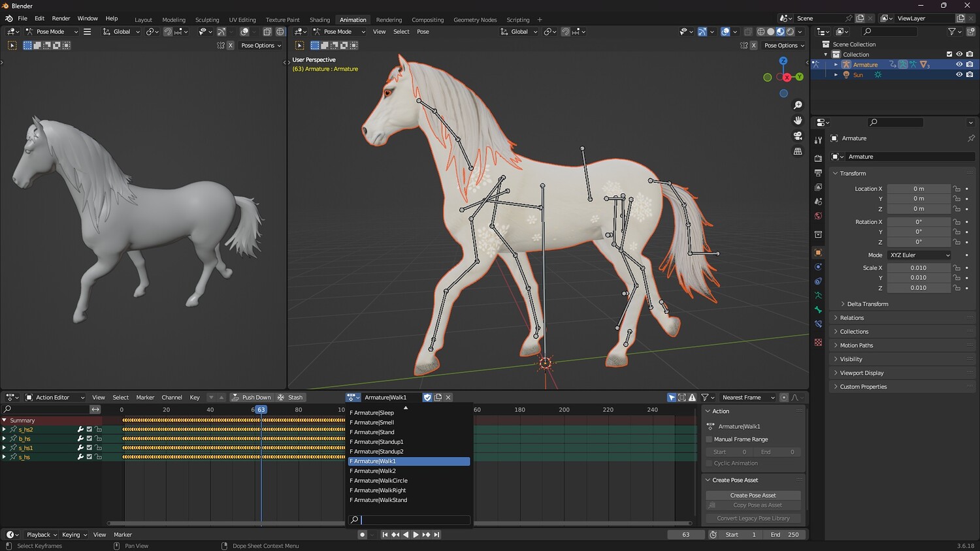Select Armature|WalkCircle from the action list

pos(380,480)
